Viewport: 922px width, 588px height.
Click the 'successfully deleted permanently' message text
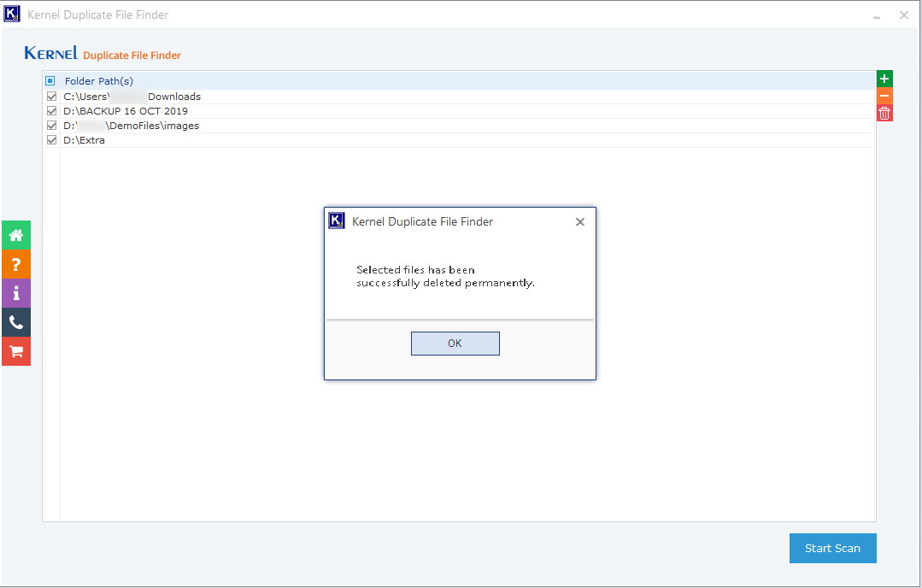[x=446, y=284]
